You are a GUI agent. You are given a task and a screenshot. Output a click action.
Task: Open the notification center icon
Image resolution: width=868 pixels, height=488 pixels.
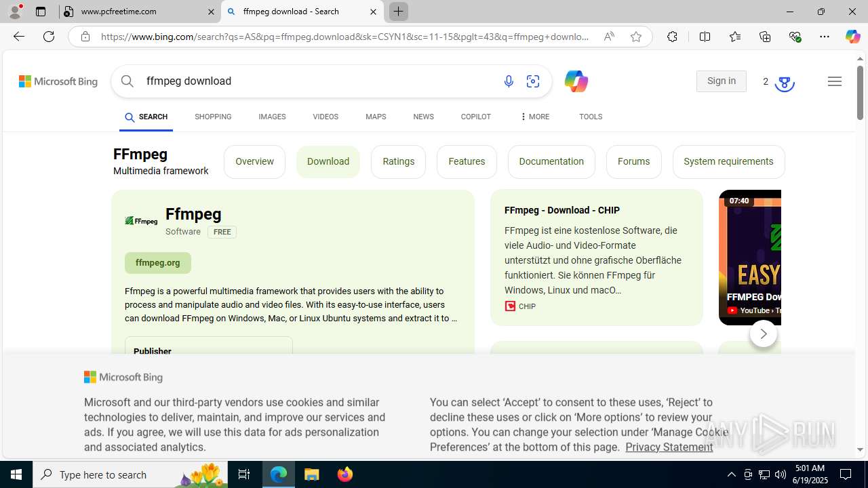pyautogui.click(x=846, y=474)
